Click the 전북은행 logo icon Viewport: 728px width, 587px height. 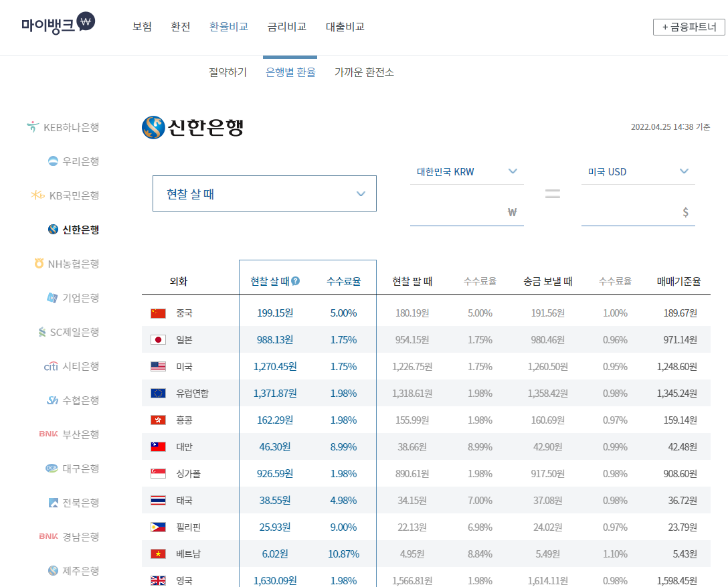54,503
